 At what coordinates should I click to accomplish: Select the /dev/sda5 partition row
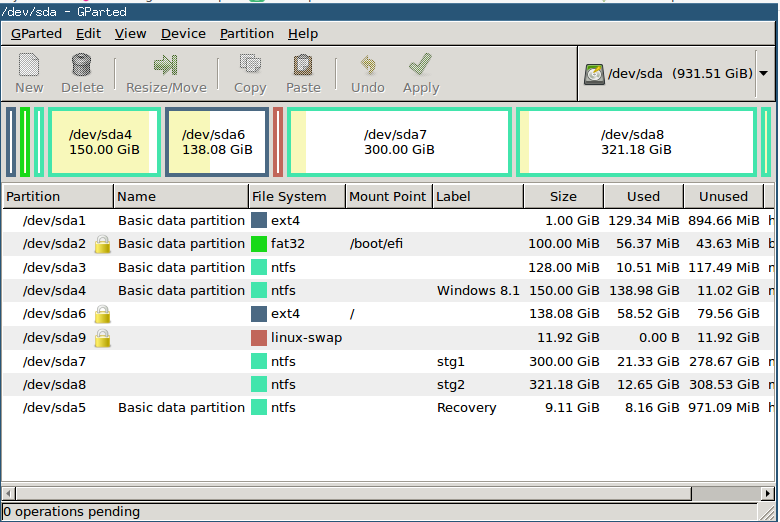coord(389,408)
